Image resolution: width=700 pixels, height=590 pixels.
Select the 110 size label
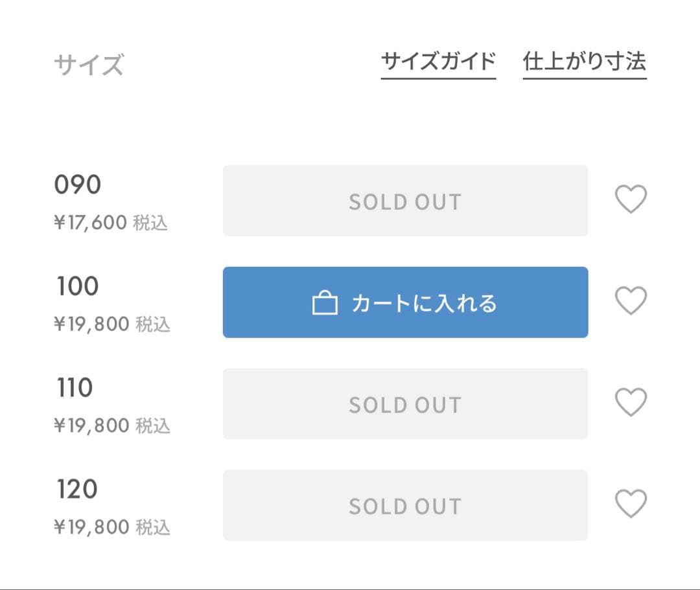[x=75, y=388]
